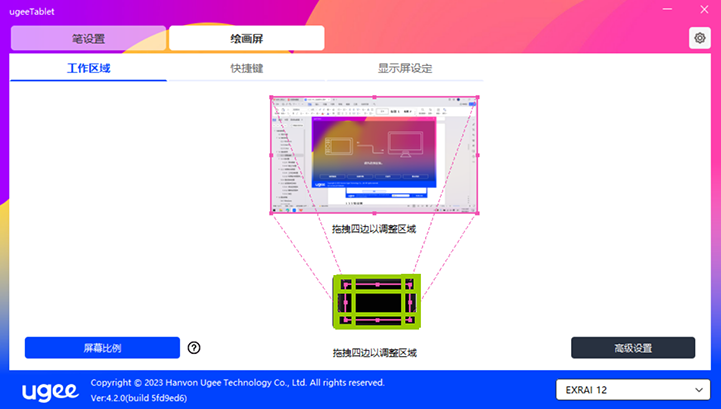Click the 屏幕比例 button
The height and width of the screenshot is (409, 721).
pos(102,348)
